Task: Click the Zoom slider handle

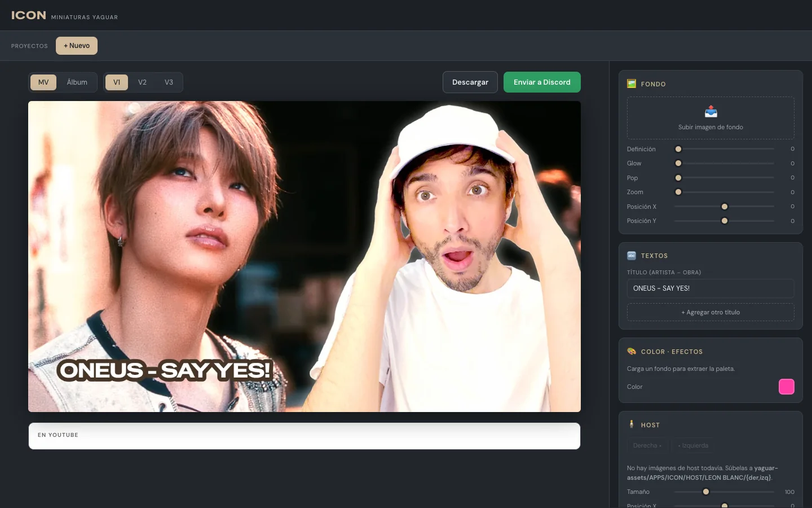Action: pos(678,192)
